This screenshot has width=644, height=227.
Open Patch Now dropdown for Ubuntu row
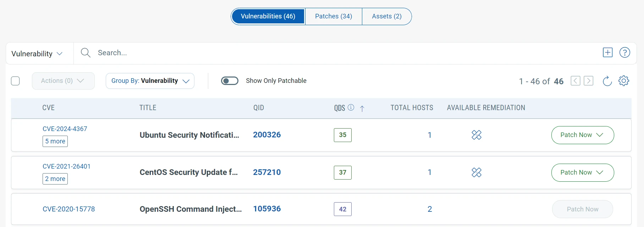(583, 135)
